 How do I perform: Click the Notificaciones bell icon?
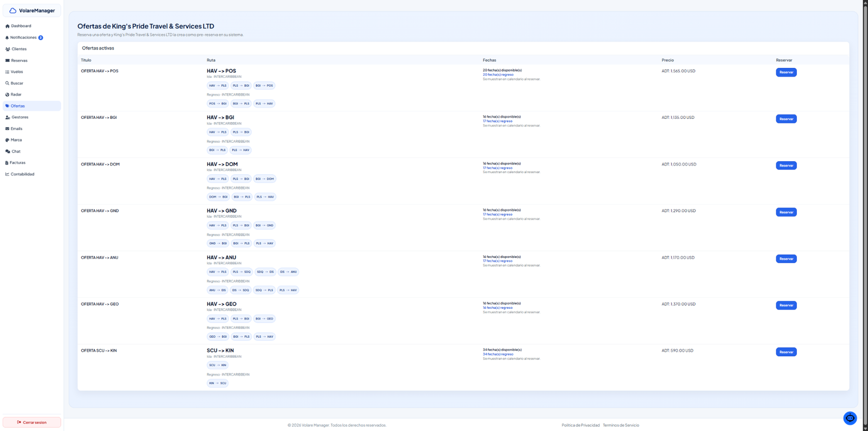pyautogui.click(x=7, y=37)
